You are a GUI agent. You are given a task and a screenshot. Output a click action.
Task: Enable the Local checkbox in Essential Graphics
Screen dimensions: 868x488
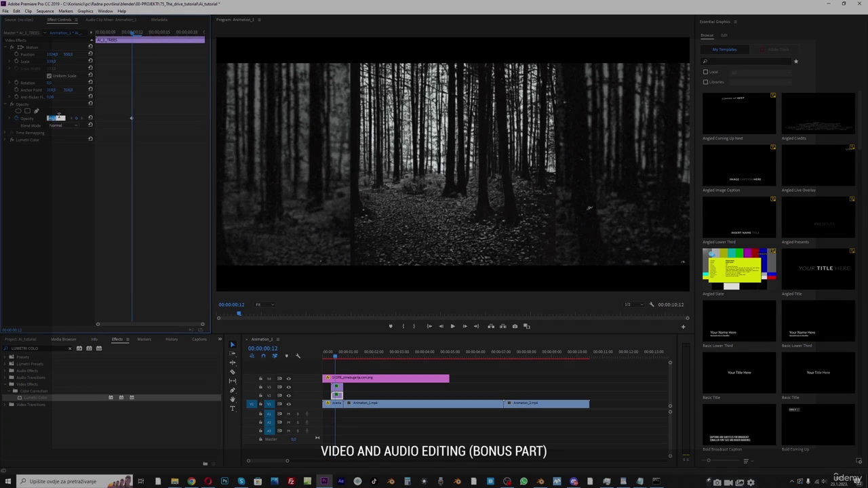pyautogui.click(x=705, y=72)
